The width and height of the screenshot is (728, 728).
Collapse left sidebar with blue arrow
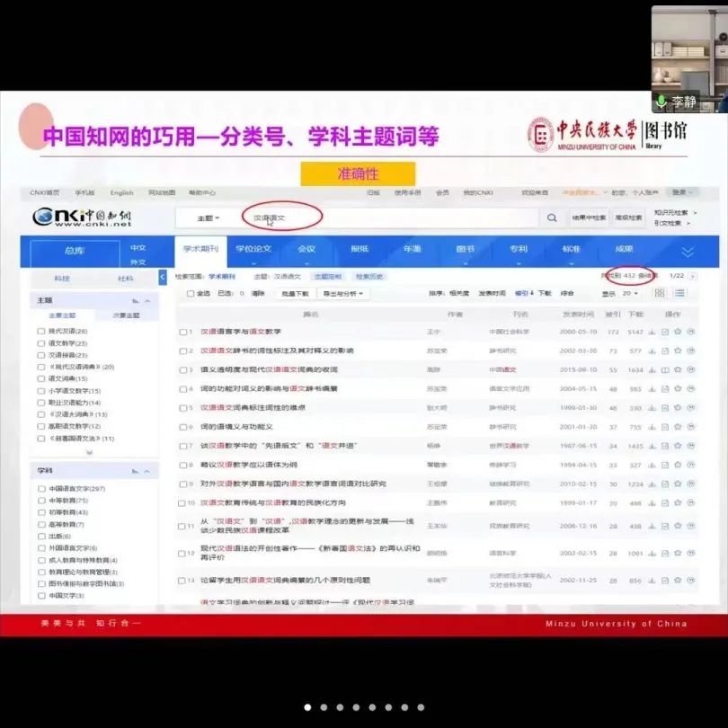pos(163,278)
